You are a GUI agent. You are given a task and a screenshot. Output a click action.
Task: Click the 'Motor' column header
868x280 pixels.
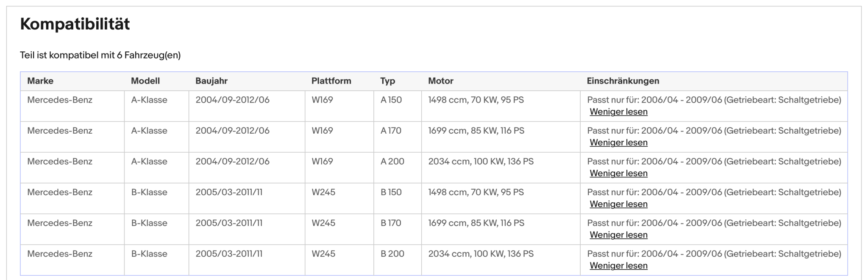(x=441, y=81)
